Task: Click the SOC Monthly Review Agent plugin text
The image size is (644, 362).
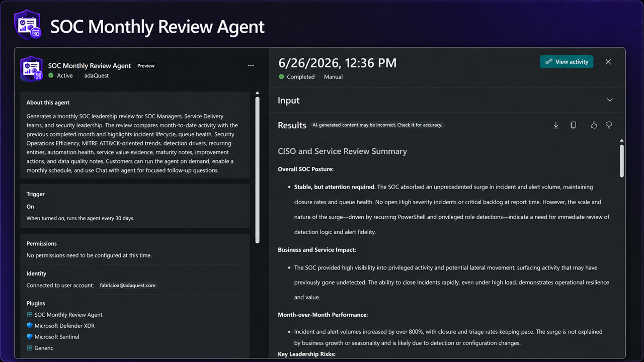Action: [68, 315]
